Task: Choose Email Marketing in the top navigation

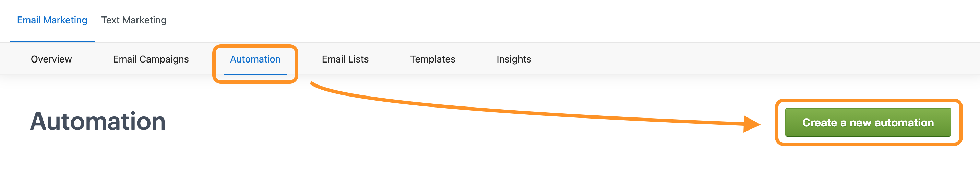Action: [x=52, y=20]
